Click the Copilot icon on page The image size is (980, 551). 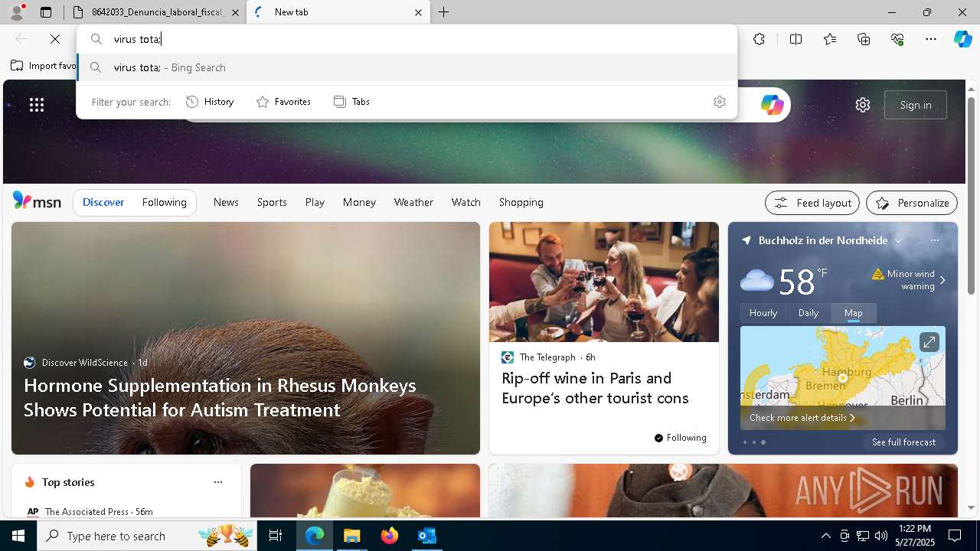tap(772, 105)
